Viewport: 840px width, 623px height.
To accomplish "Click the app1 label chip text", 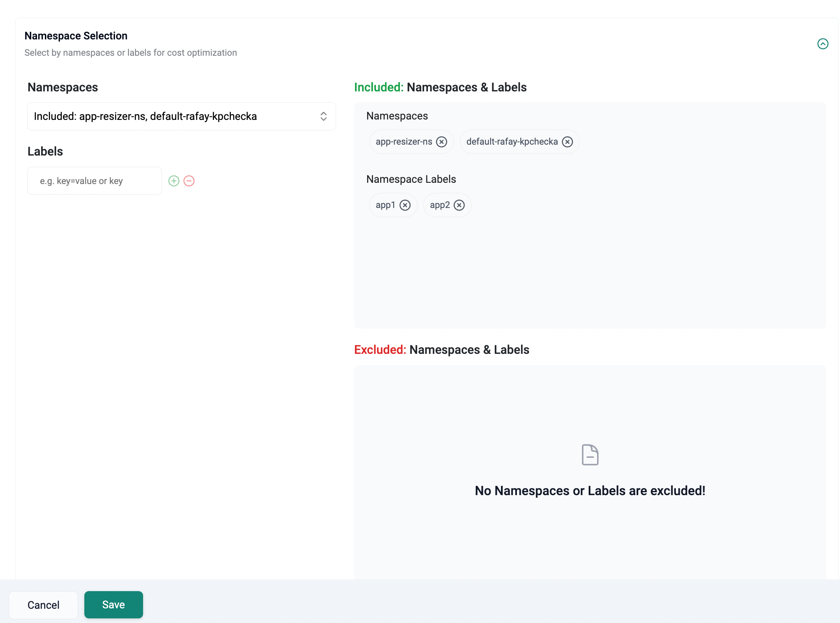I will click(x=385, y=205).
